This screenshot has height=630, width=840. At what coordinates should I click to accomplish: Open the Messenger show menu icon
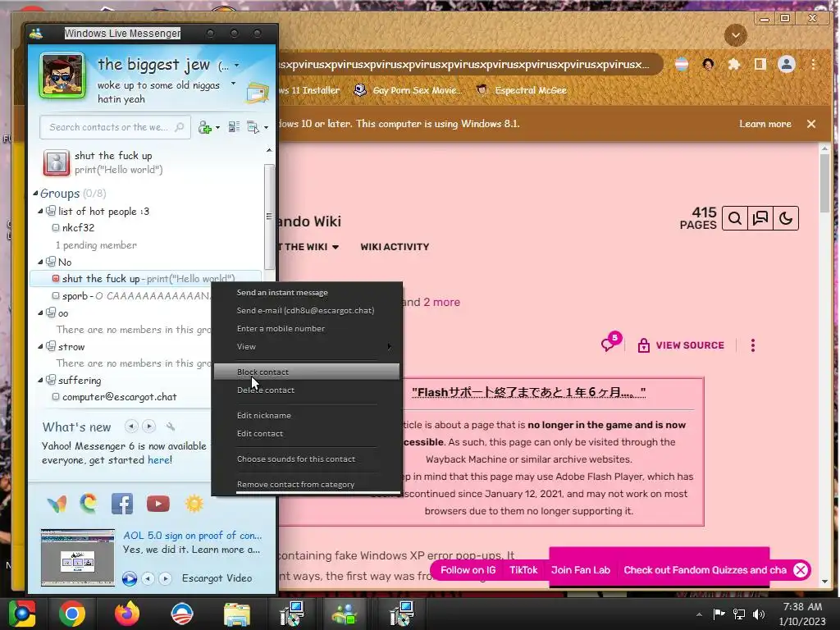pyautogui.click(x=253, y=127)
